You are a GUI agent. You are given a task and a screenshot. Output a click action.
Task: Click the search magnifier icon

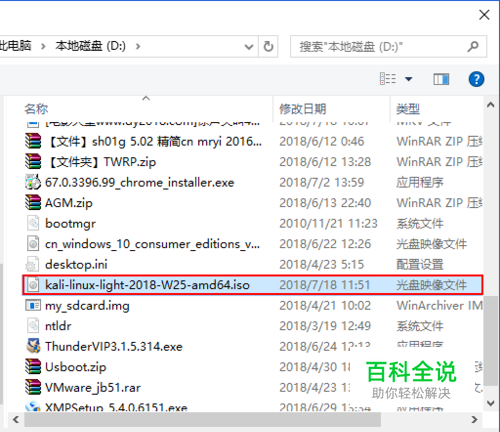coord(473,46)
